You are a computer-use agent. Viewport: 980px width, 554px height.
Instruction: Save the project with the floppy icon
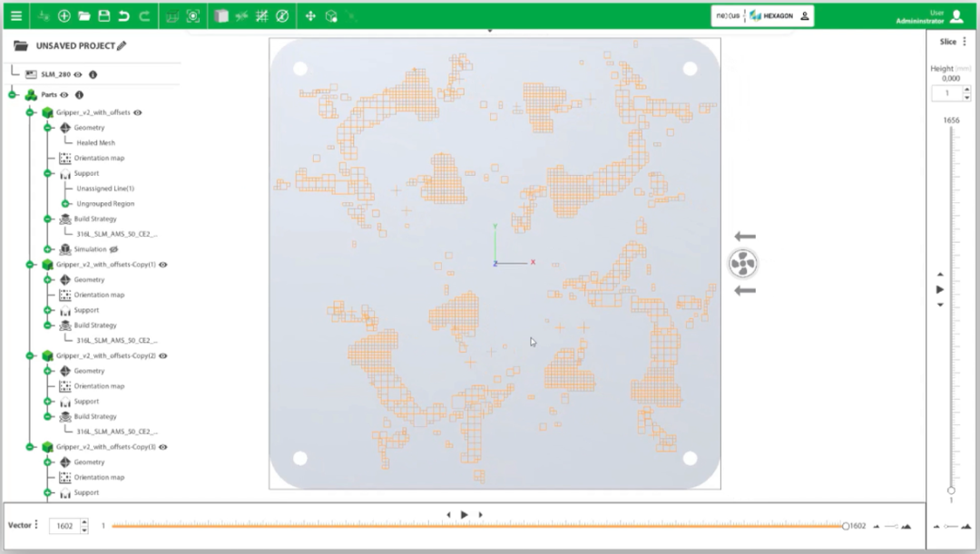[103, 16]
